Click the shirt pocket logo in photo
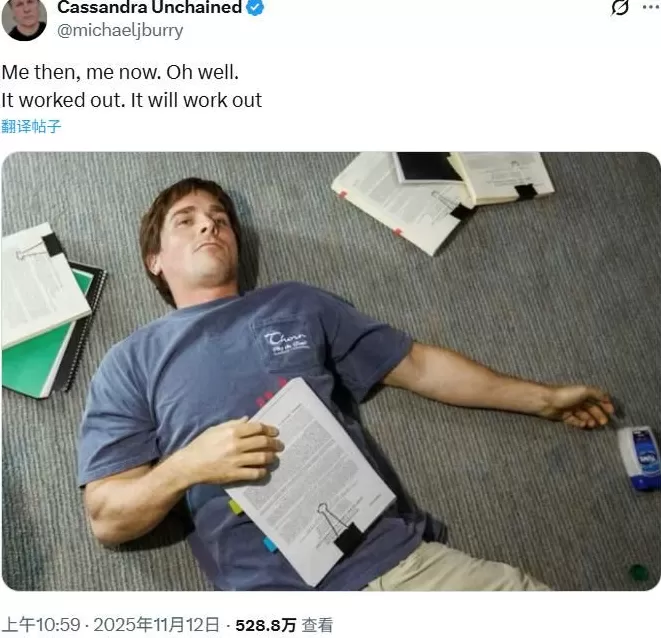661x638 pixels. (x=286, y=342)
